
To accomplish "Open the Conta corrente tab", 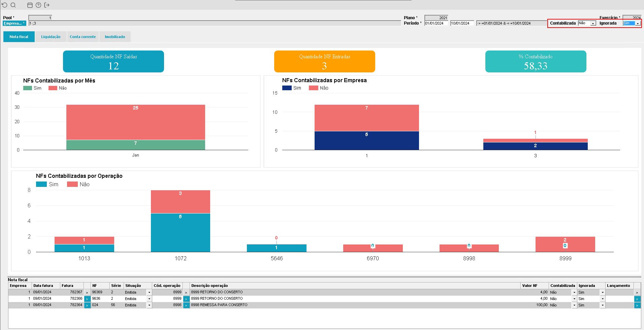I will pyautogui.click(x=83, y=37).
